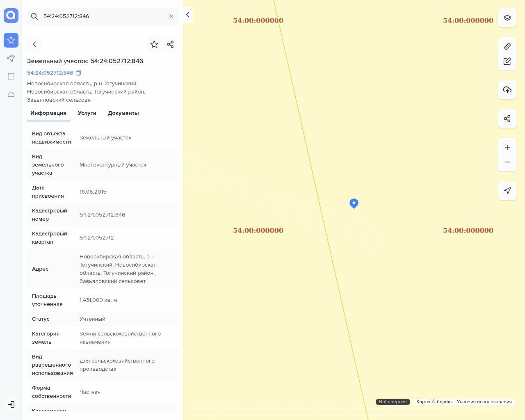Share the map via right-side share button

click(x=507, y=119)
